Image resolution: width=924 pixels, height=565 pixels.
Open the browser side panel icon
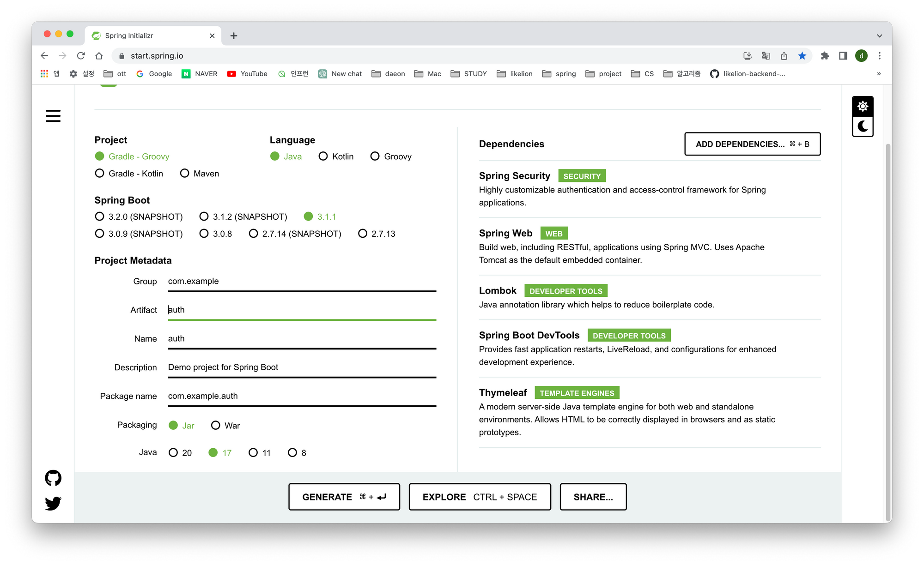(843, 56)
